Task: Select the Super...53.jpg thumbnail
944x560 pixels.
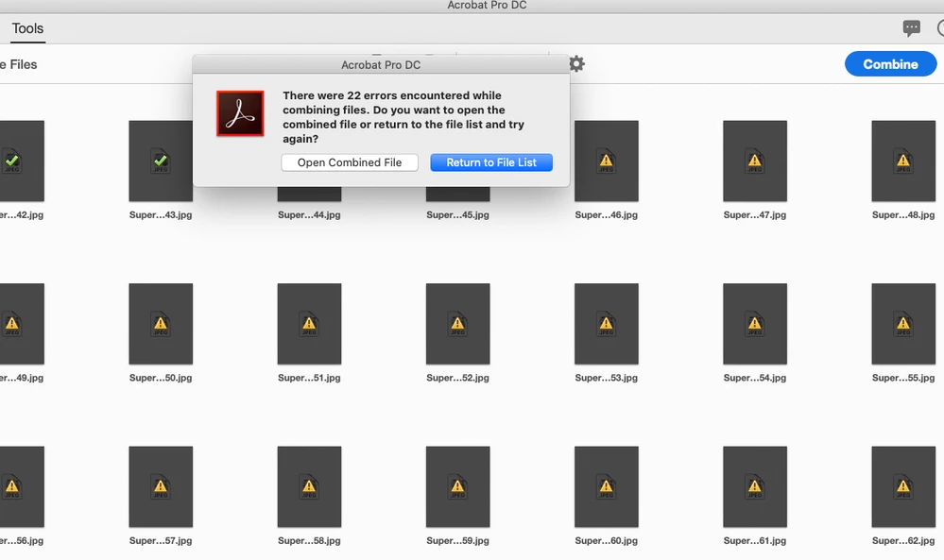Action: (607, 324)
